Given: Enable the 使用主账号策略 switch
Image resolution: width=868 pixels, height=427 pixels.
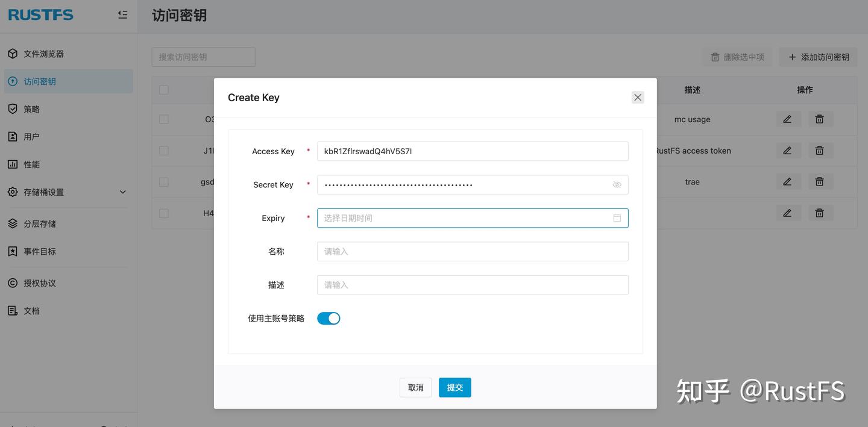Looking at the screenshot, I should tap(329, 318).
